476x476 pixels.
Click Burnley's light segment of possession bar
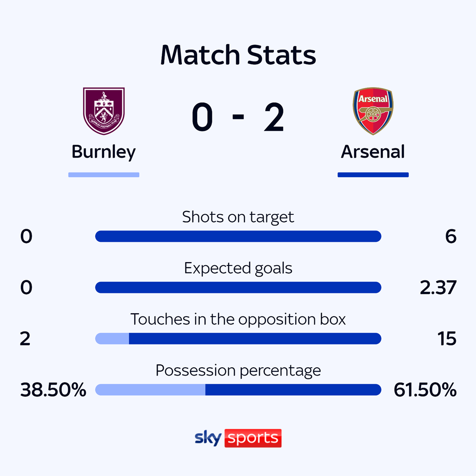point(150,390)
